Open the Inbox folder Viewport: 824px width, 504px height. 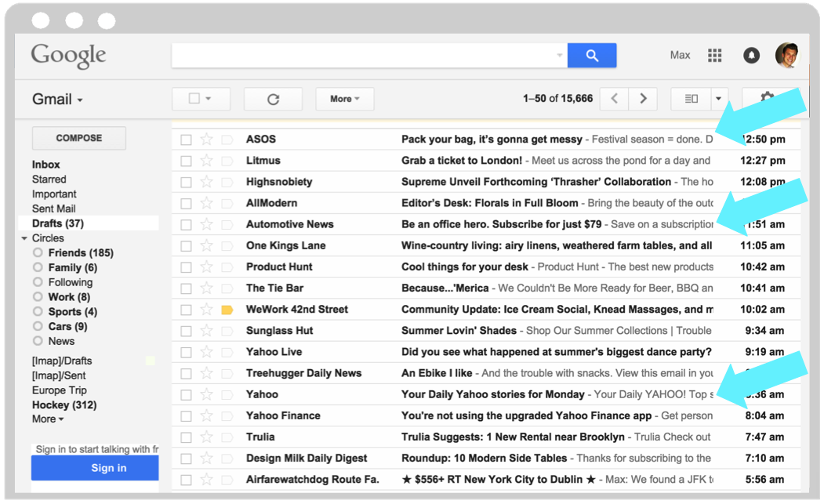45,165
